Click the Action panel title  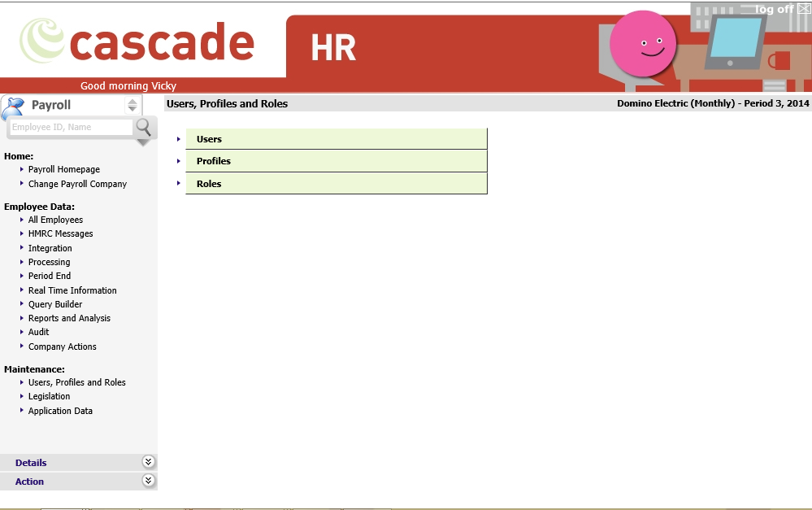[x=29, y=482]
